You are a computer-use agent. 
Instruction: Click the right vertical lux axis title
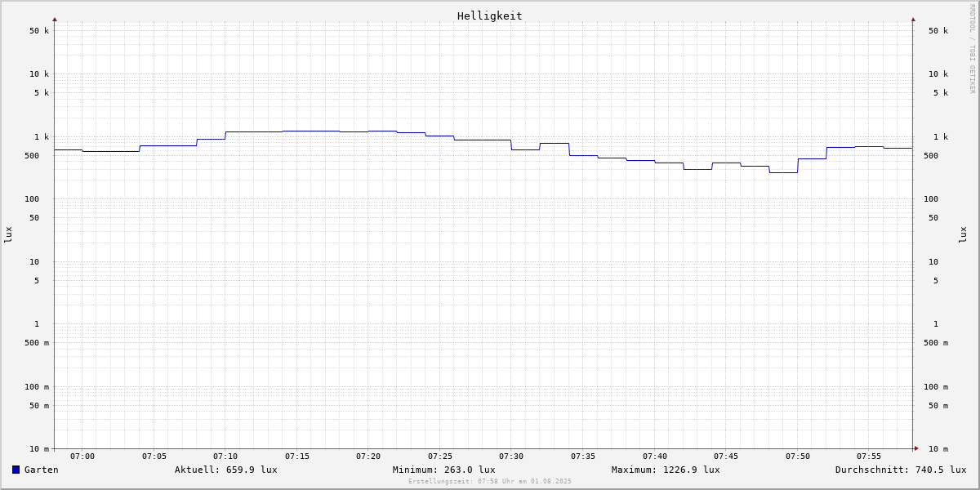click(963, 235)
